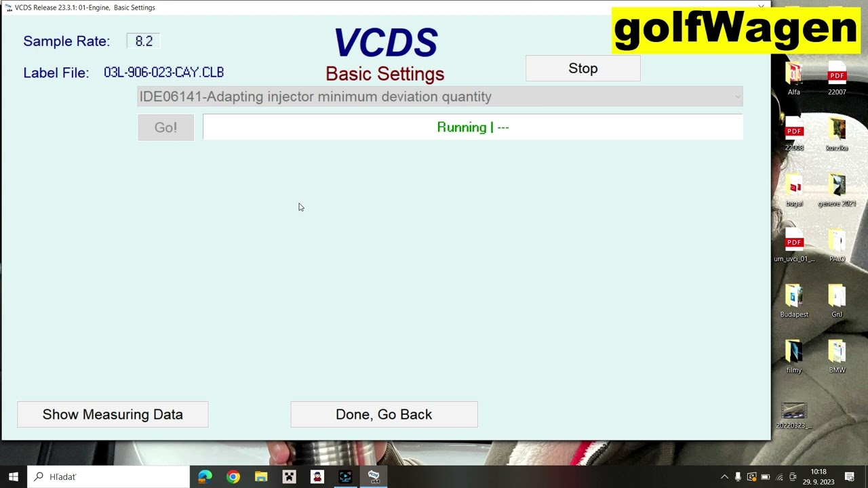Open Google Chrome from the taskbar
The image size is (868, 488).
tap(233, 476)
